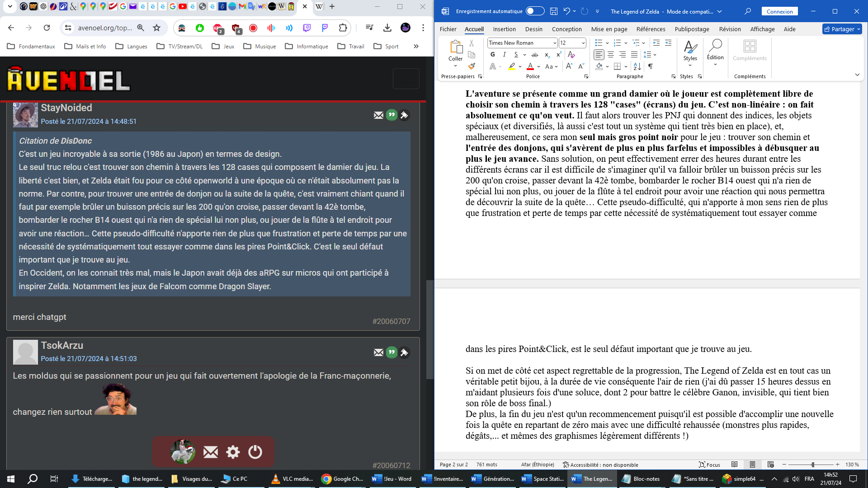Toggle subscript formatting in Word

547,55
